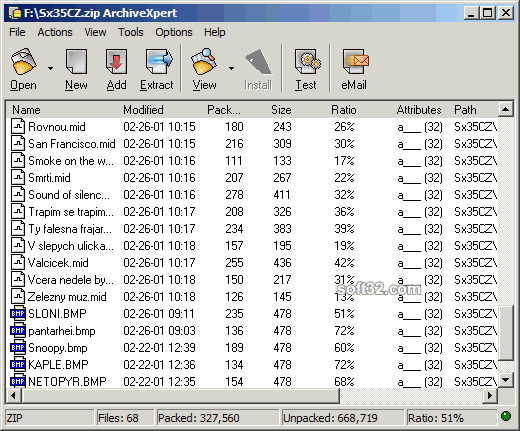
Task: Click the Open archive toolbar icon
Action: 23,61
